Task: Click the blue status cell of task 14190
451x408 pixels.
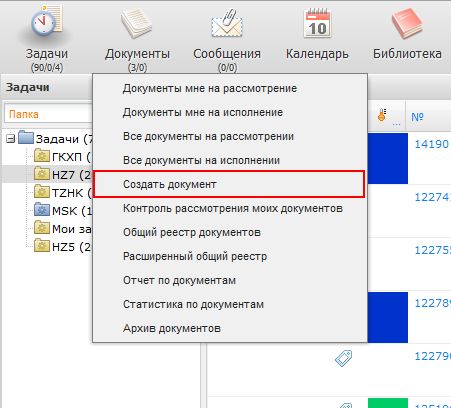Action: 388,158
